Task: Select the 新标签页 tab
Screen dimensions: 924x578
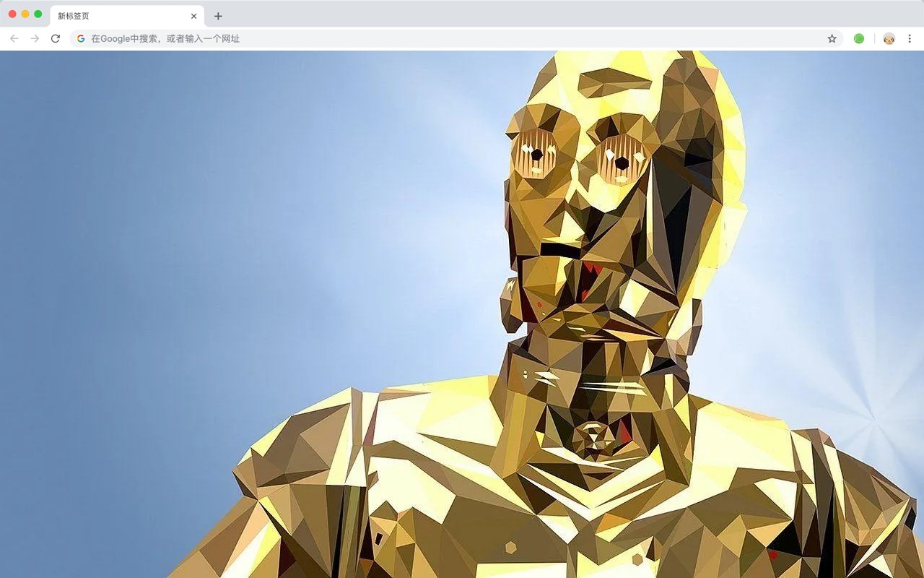Action: (127, 16)
